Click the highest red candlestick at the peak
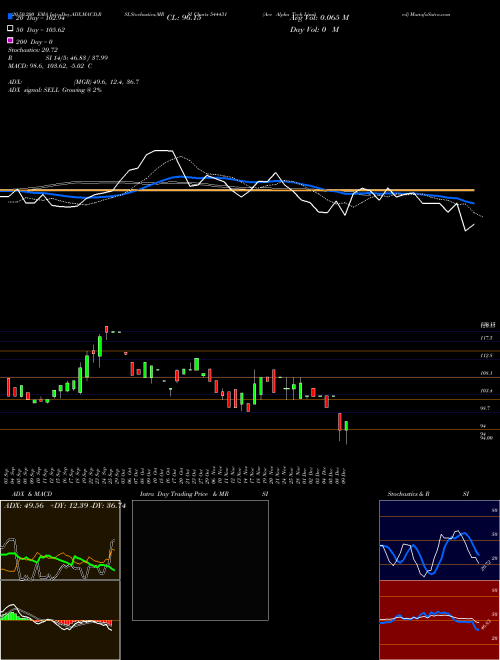The height and width of the screenshot is (660, 500). coord(106,329)
